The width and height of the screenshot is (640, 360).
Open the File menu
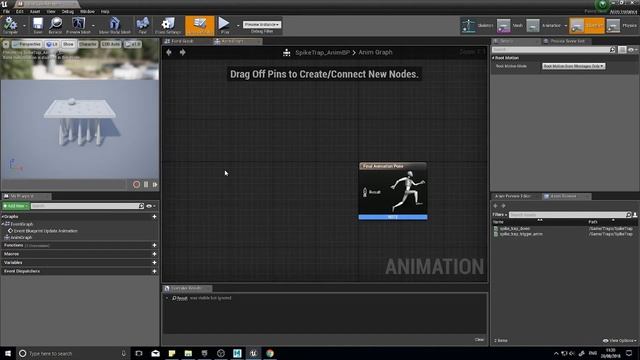6,11
